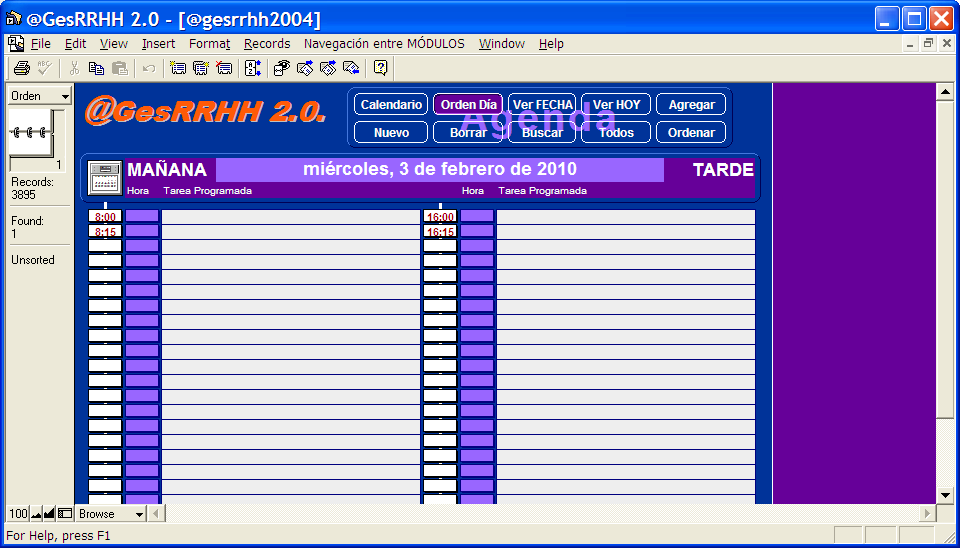Click the zoom in mountain icon
The width and height of the screenshot is (960, 548).
click(x=50, y=513)
